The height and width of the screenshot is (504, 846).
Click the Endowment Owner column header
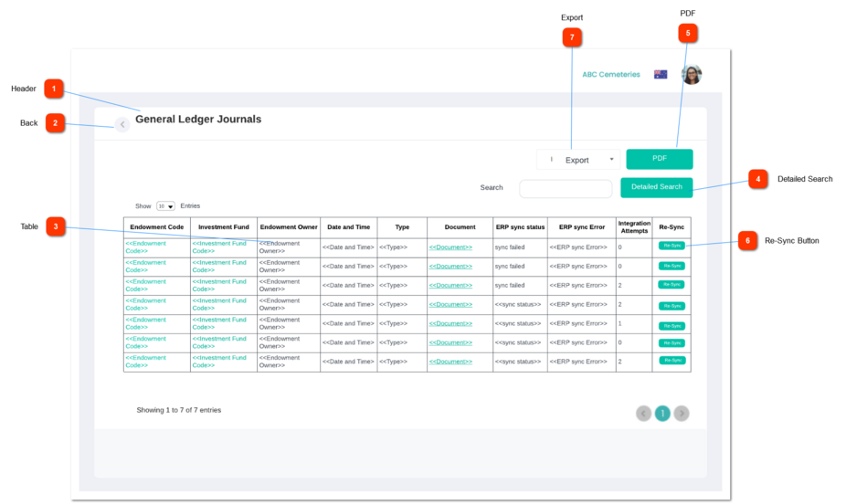pyautogui.click(x=289, y=227)
